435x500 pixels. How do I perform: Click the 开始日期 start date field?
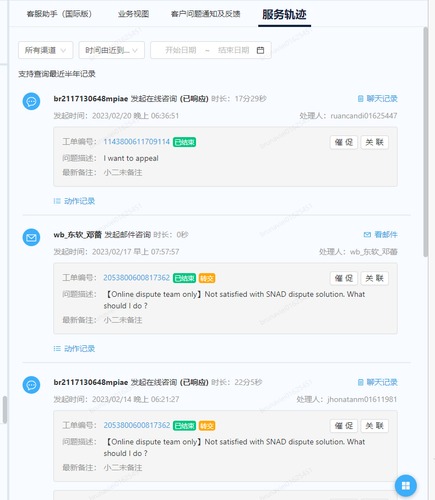(x=181, y=50)
